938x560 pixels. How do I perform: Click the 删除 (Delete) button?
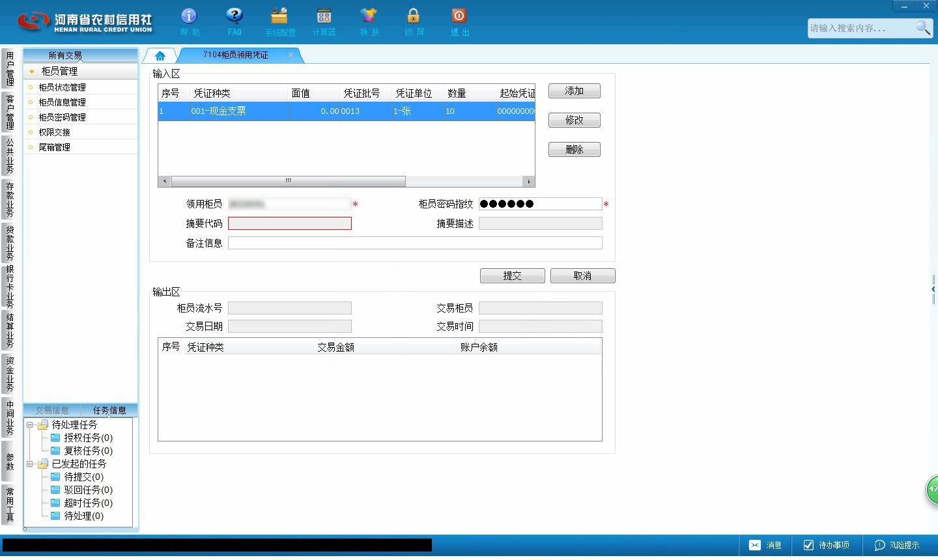(574, 149)
